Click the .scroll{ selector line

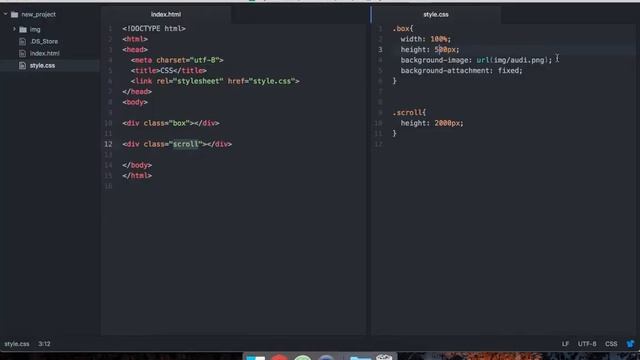tap(409, 113)
